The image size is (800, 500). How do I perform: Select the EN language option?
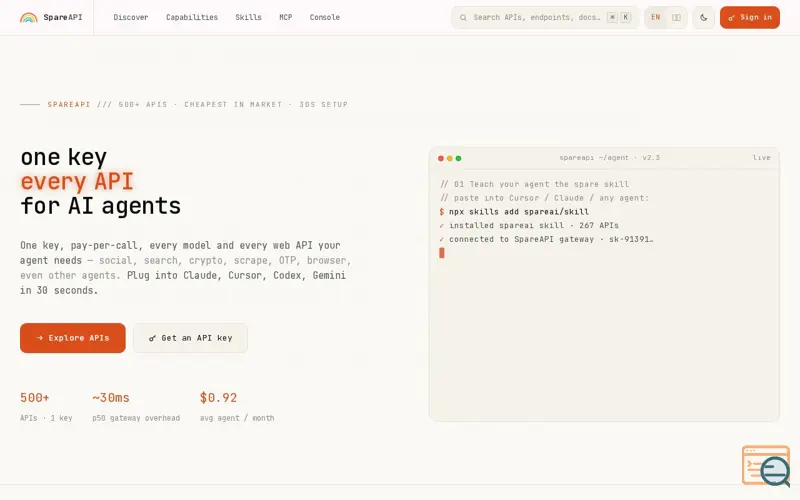(656, 17)
